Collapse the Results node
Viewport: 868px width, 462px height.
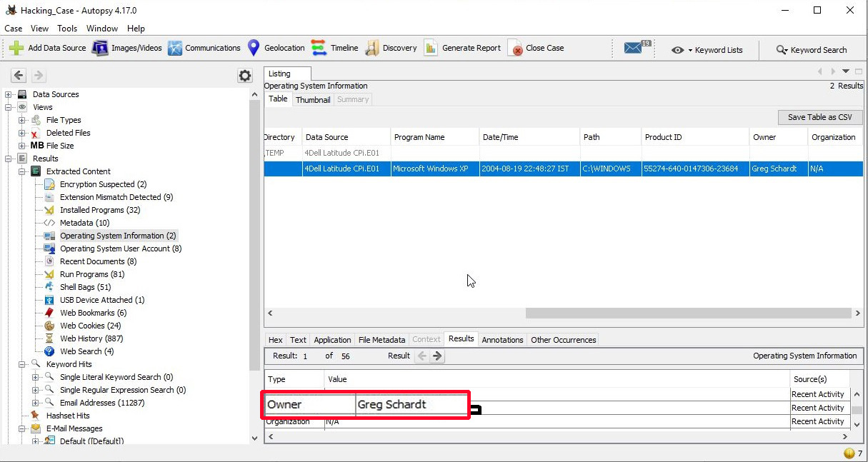(x=9, y=159)
